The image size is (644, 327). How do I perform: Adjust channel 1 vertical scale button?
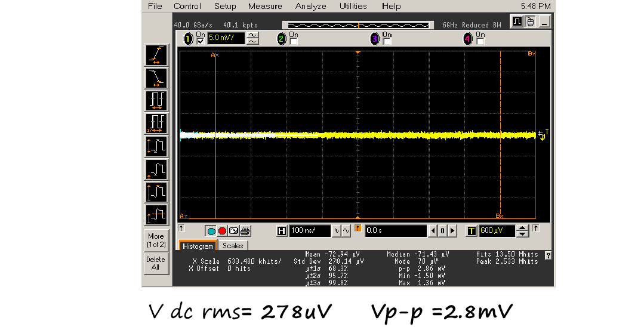[x=252, y=39]
